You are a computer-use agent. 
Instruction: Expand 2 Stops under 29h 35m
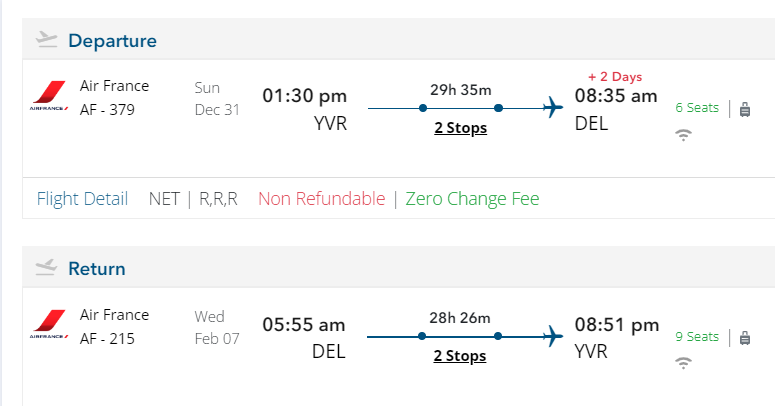[x=460, y=128]
